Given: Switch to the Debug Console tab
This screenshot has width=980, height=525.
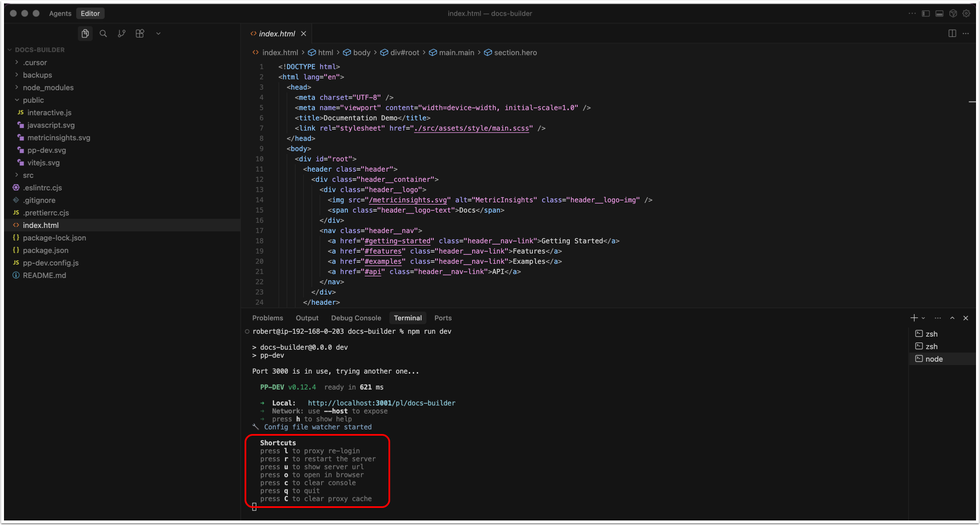Looking at the screenshot, I should click(x=356, y=318).
